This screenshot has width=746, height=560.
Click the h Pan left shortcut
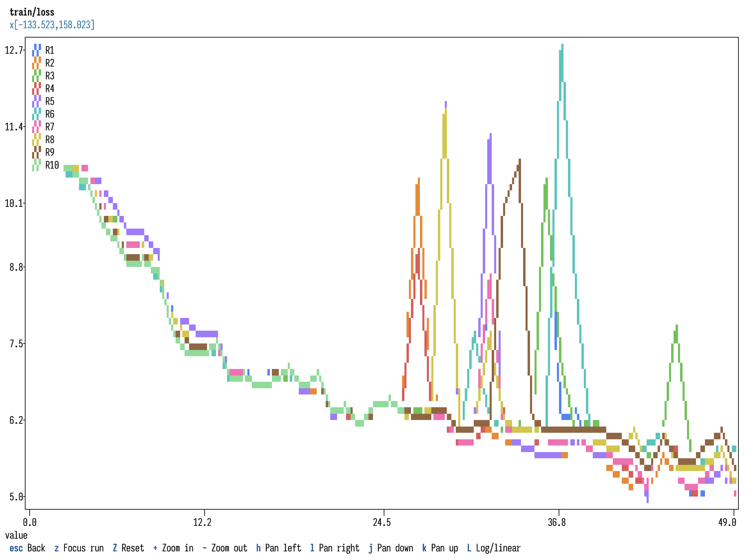pyautogui.click(x=278, y=548)
